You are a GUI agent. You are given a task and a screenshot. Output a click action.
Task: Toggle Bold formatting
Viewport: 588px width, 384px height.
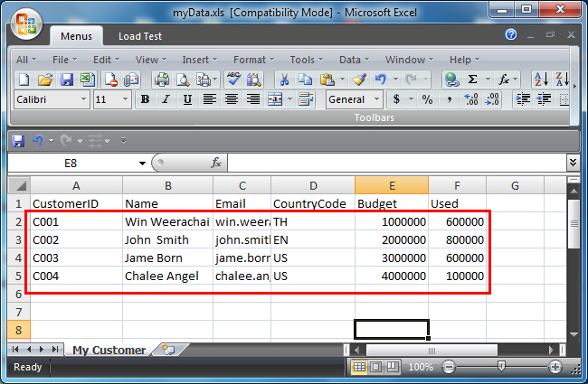click(x=144, y=99)
